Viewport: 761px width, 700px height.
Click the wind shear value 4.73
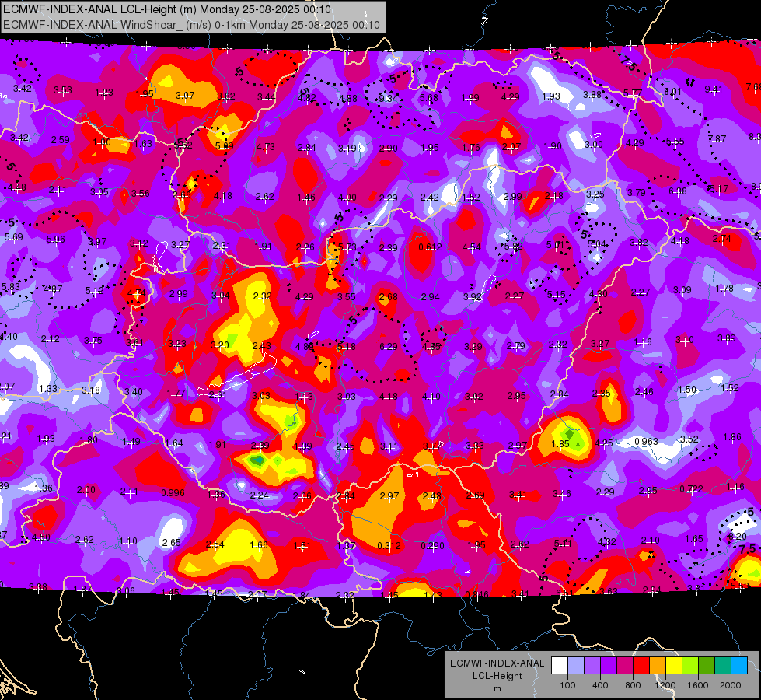coord(266,147)
